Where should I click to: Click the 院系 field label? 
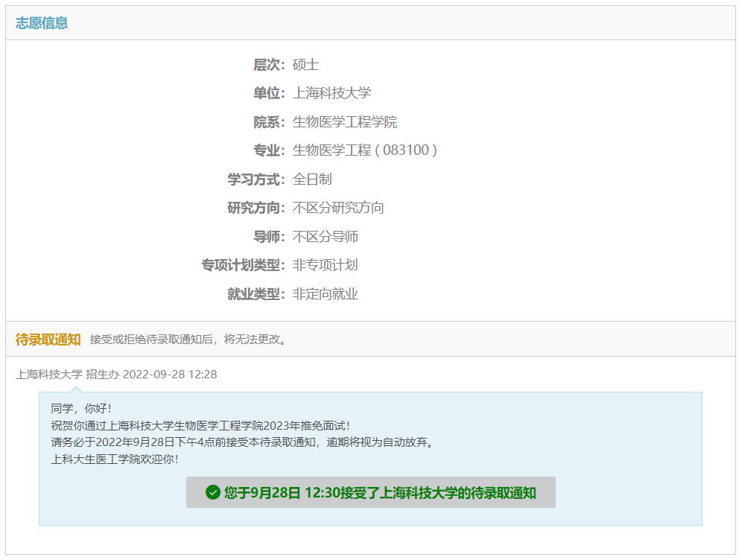click(269, 122)
